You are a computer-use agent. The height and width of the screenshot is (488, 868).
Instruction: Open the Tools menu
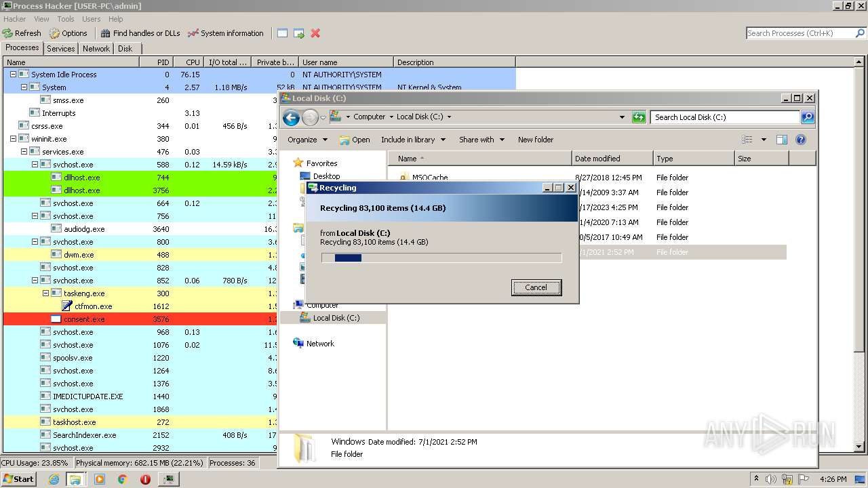pos(66,19)
